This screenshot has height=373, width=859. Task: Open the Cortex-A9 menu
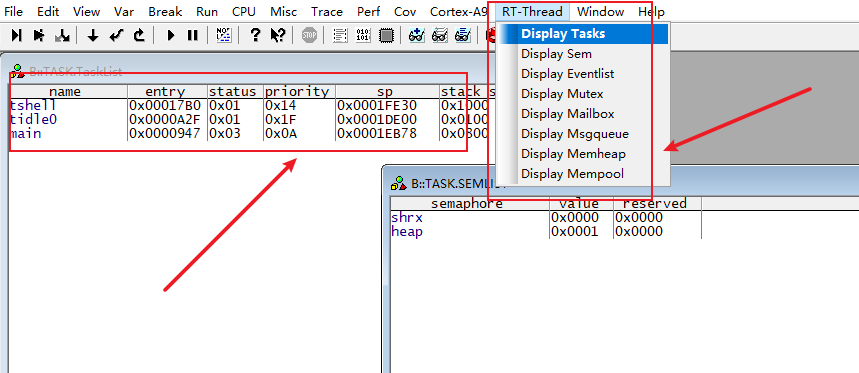tap(459, 12)
